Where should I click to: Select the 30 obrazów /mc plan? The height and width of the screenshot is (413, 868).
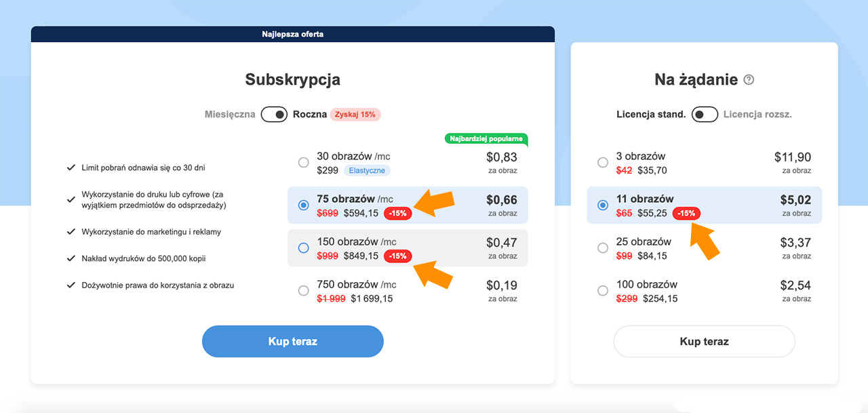(x=304, y=163)
